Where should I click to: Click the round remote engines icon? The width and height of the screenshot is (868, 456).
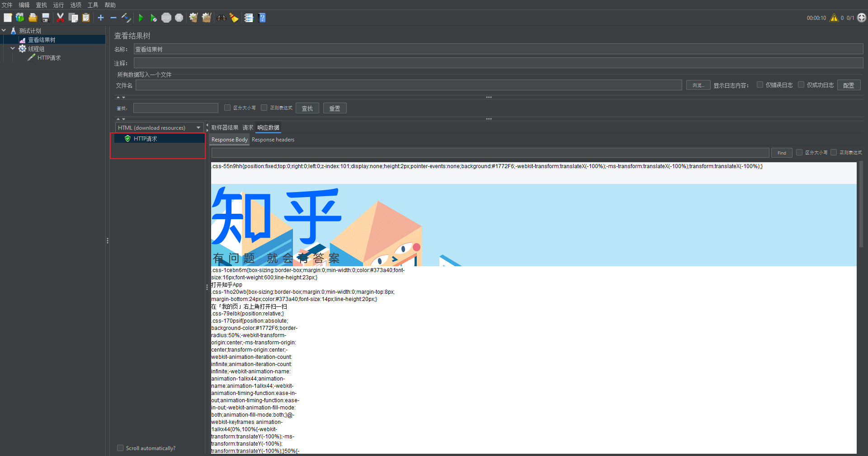(x=862, y=18)
